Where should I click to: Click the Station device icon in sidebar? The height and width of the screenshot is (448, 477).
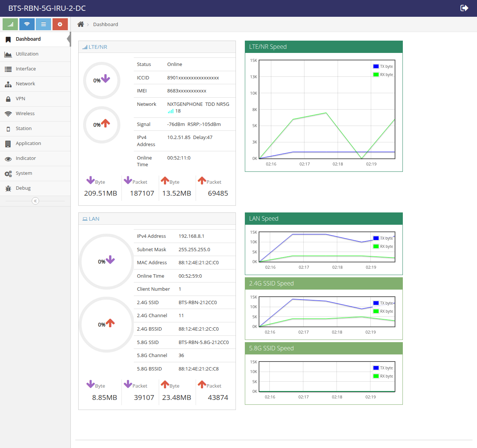8,129
